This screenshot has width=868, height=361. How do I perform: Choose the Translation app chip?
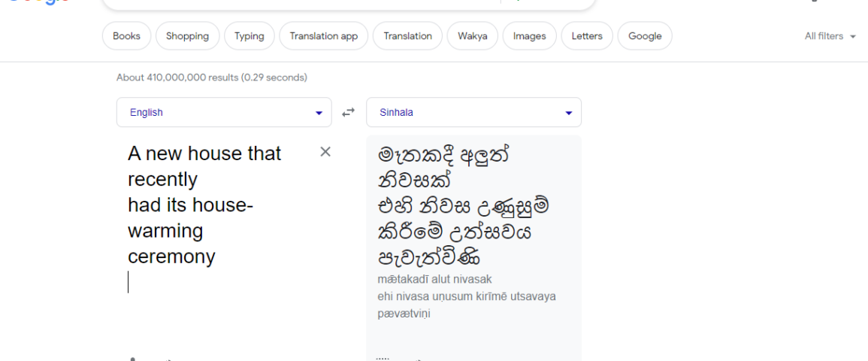click(x=324, y=36)
